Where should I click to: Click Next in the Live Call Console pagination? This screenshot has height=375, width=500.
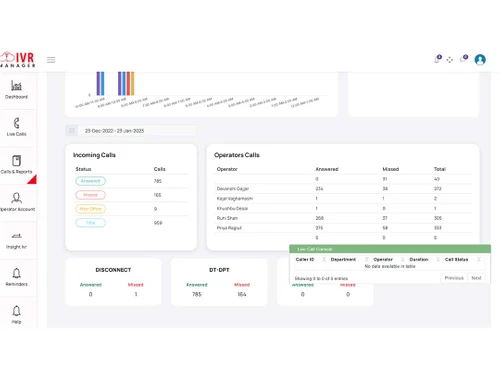pos(476,278)
